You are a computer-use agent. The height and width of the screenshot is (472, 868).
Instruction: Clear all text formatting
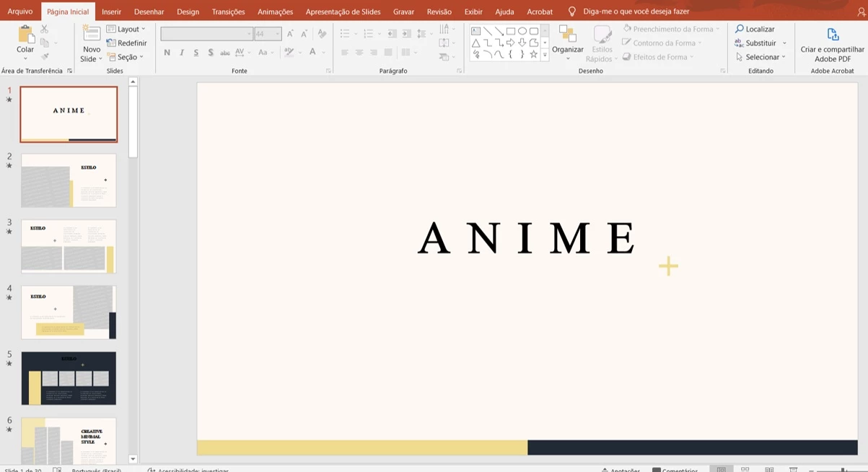pos(321,34)
